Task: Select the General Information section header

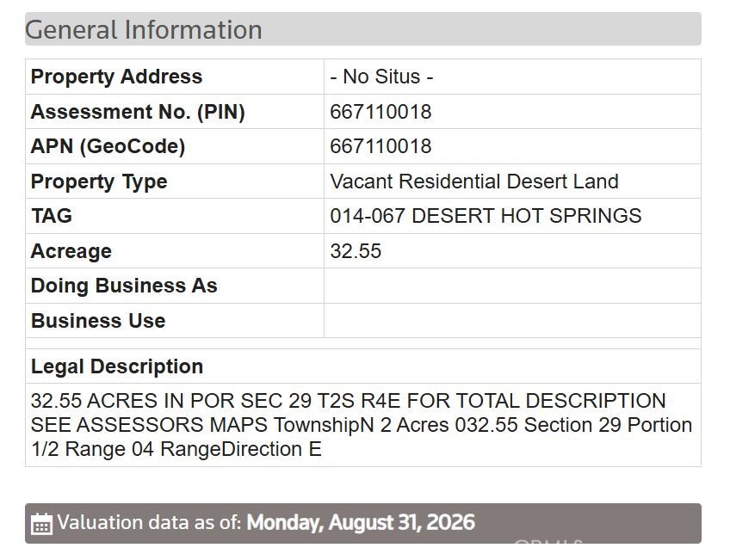Action: click(x=363, y=29)
